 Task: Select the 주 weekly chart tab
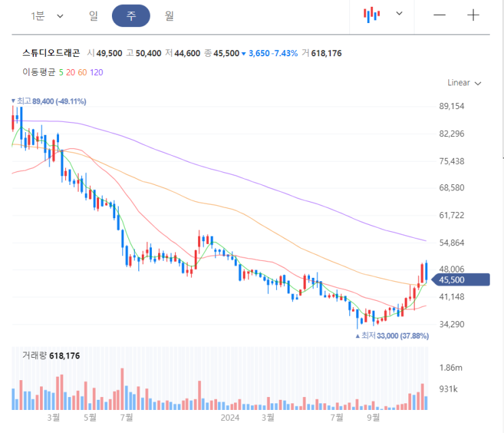(131, 16)
